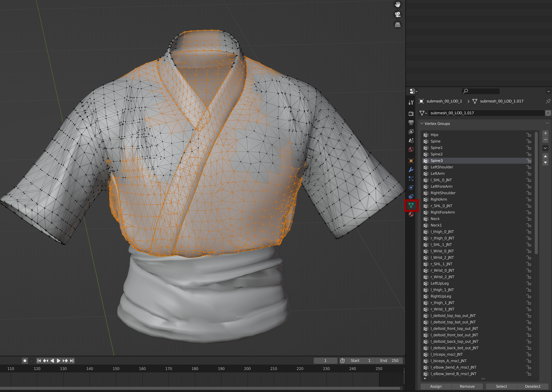Open the Physics properties tab
552x392 pixels.
coord(411,188)
